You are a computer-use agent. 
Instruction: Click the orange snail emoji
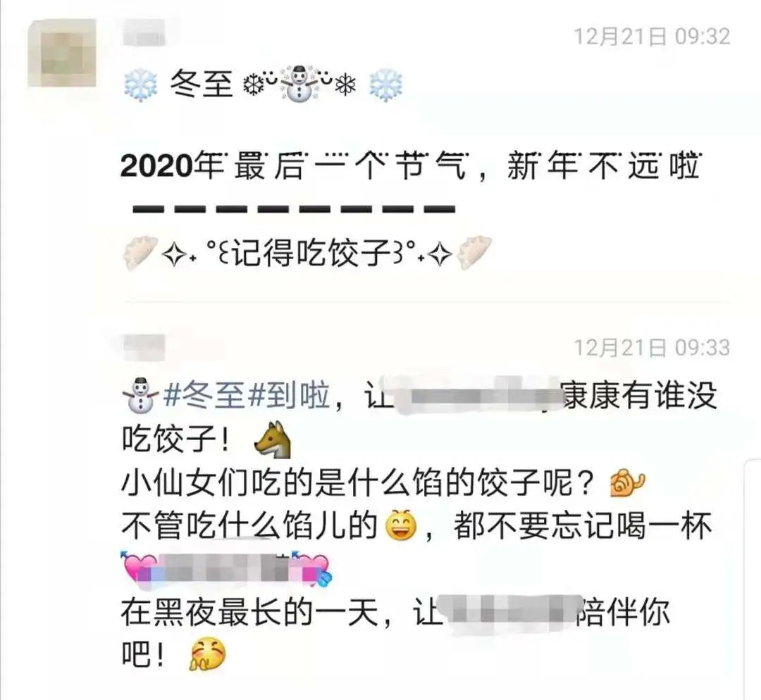click(628, 484)
